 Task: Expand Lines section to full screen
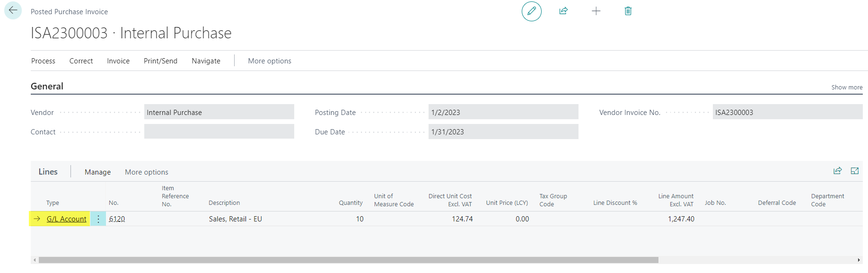(x=854, y=171)
